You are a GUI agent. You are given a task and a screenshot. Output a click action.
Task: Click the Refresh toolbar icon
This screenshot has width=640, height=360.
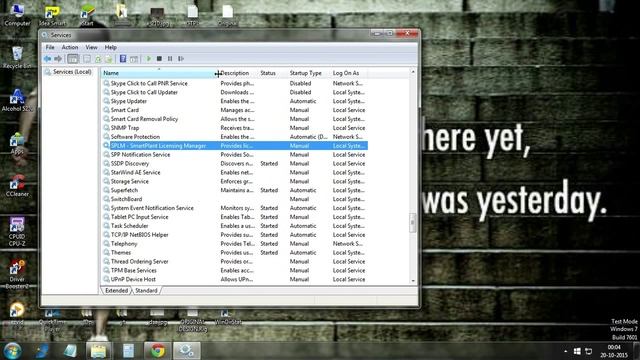pos(98,59)
